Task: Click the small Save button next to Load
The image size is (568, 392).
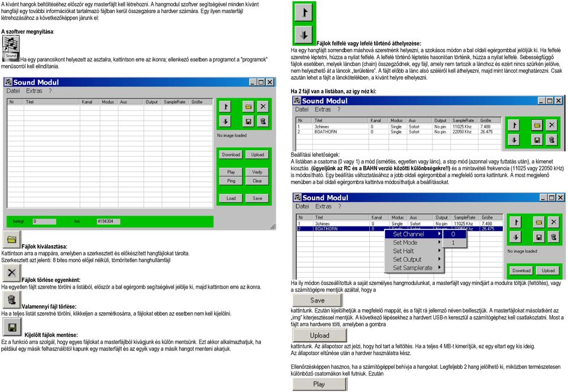Action: [257, 198]
